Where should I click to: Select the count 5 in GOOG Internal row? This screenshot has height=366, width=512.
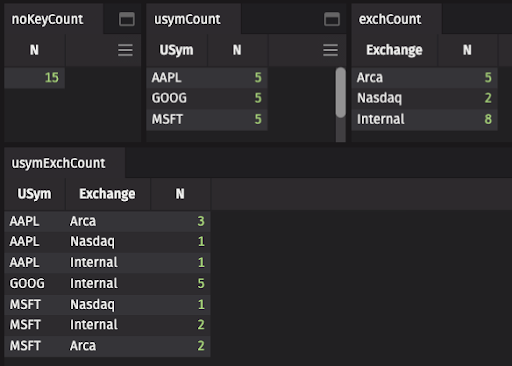pos(181,283)
